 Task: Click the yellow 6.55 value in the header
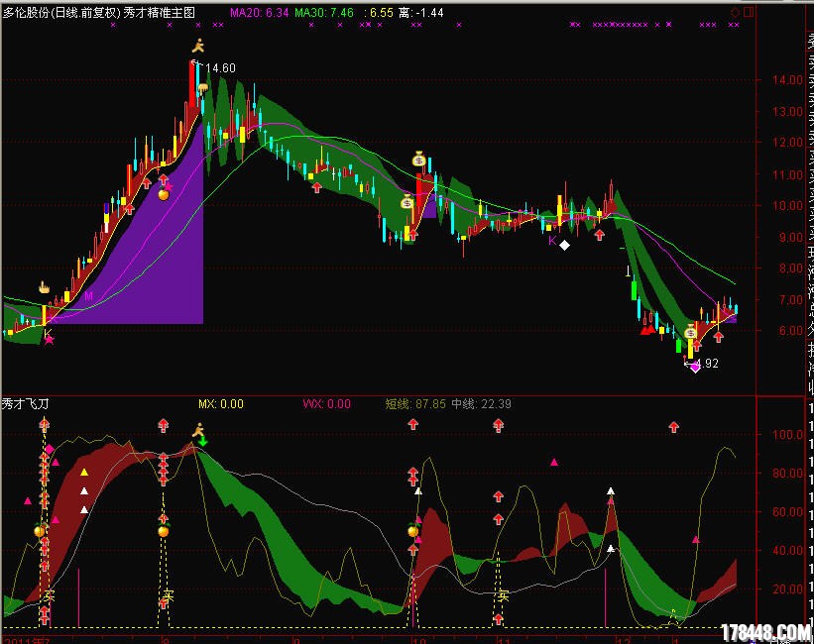(382, 13)
